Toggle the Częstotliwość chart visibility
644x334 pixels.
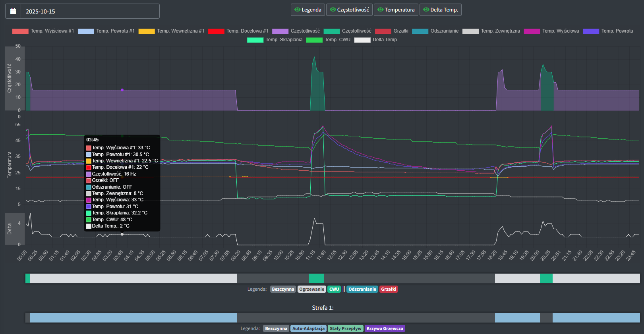point(349,10)
